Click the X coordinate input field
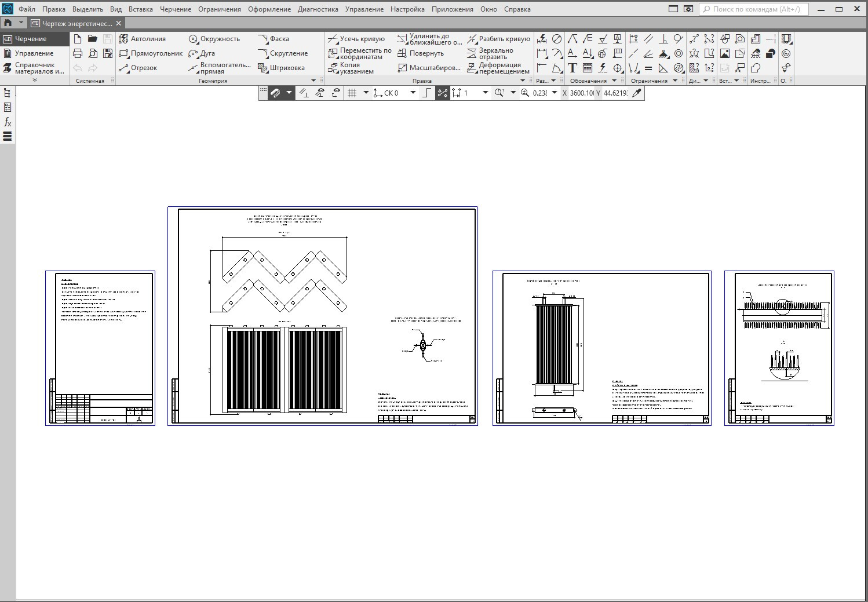Image resolution: width=868 pixels, height=602 pixels. click(582, 93)
